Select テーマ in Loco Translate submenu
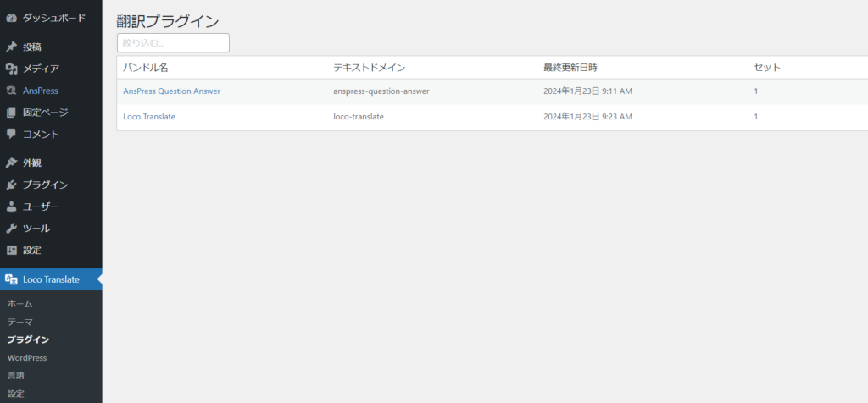This screenshot has height=403, width=868. pos(19,322)
